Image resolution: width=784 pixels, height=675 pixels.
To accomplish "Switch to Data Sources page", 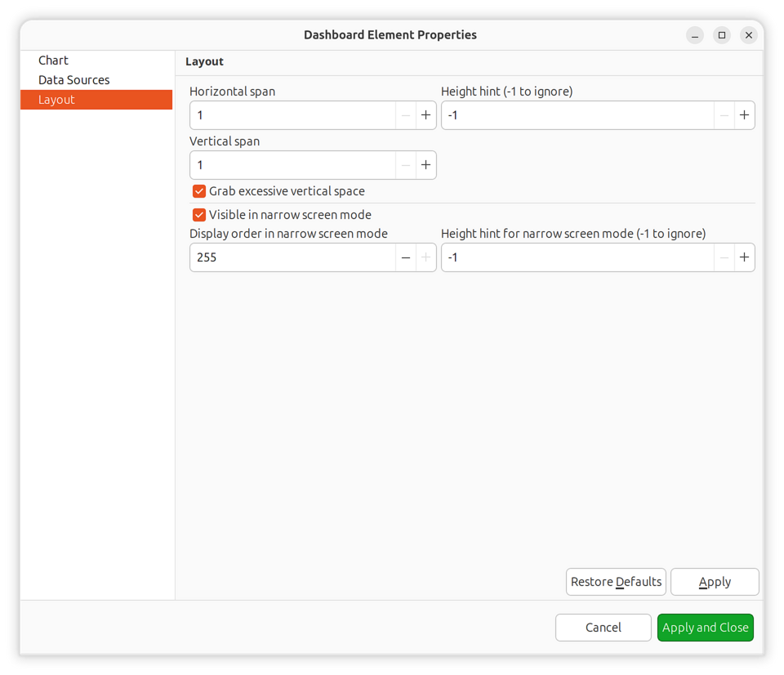I will tap(74, 80).
